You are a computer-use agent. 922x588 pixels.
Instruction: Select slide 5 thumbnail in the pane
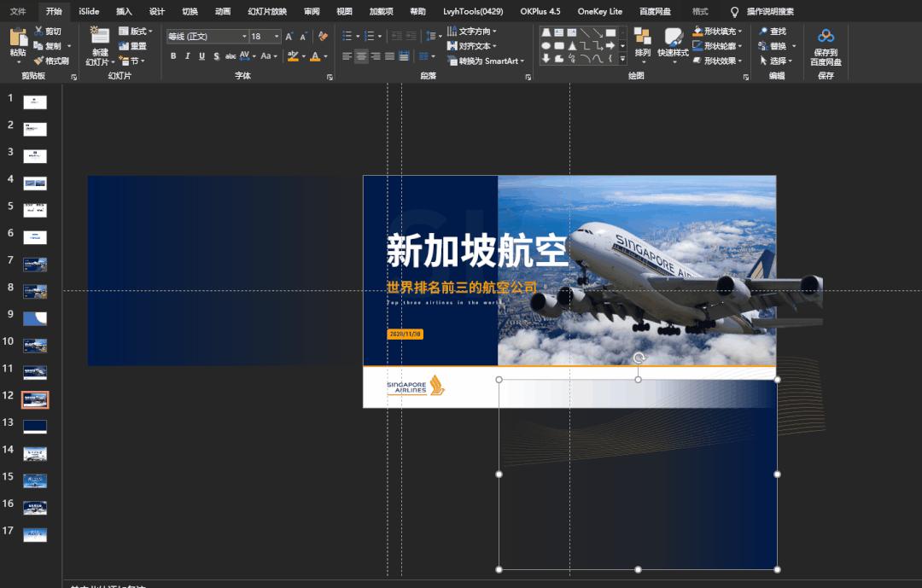point(34,208)
